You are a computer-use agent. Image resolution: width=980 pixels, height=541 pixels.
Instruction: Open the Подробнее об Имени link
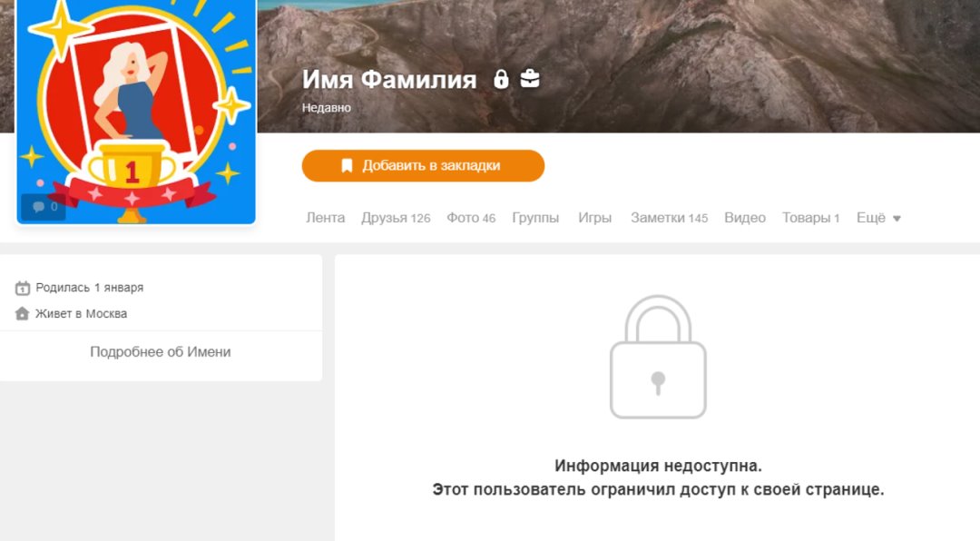coord(161,351)
